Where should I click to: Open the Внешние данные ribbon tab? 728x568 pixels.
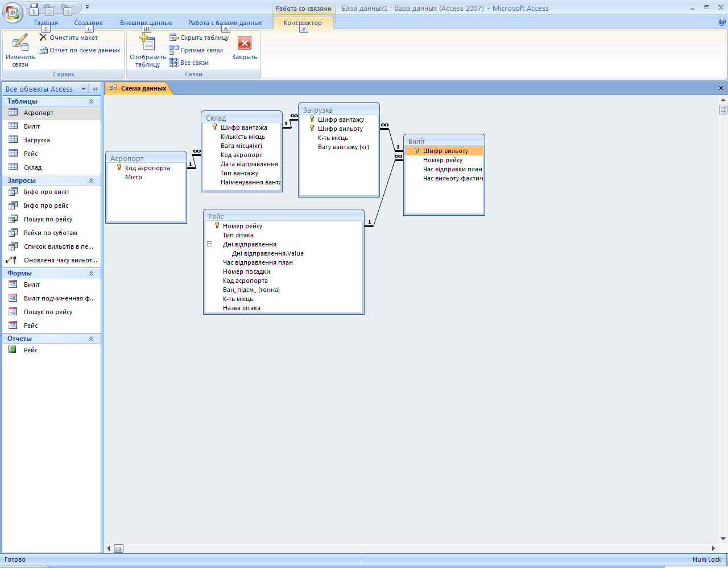[146, 23]
